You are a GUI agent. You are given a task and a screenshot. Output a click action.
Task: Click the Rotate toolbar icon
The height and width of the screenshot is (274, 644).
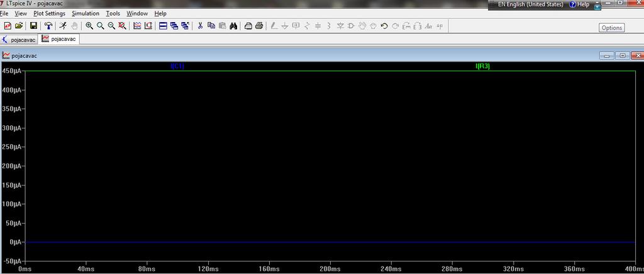[407, 26]
